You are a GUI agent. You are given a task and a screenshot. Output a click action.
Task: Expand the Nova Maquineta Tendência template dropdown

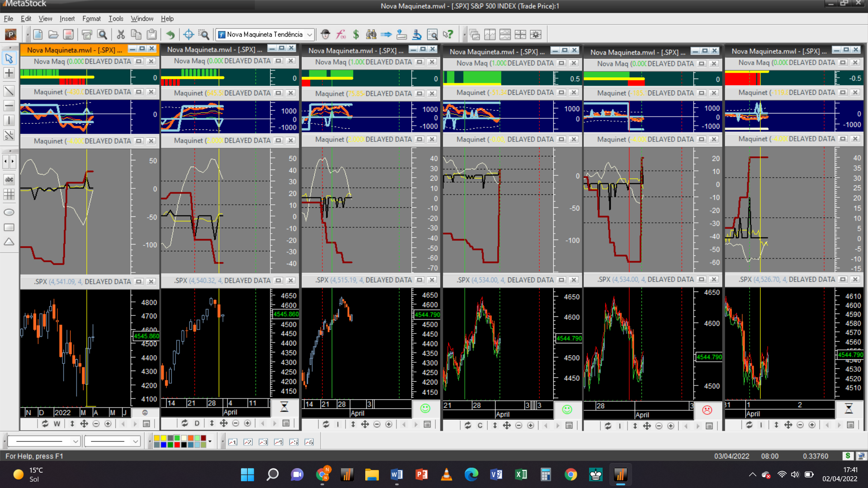[309, 34]
